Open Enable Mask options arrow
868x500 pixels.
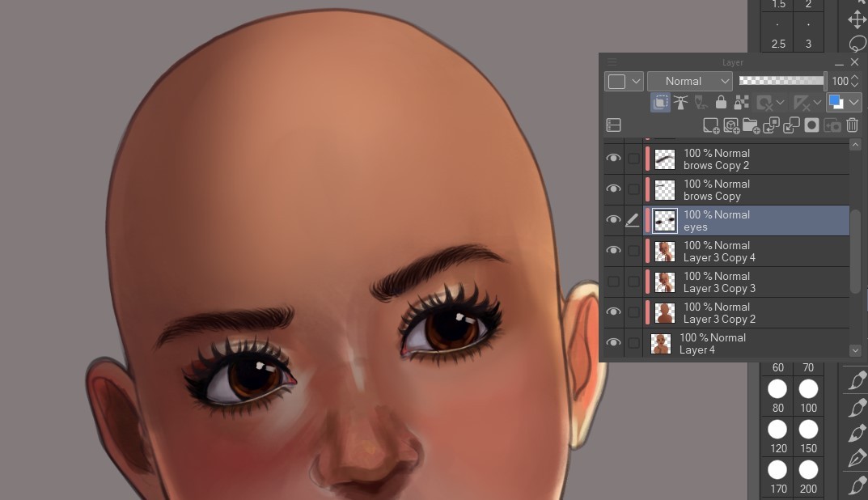point(780,103)
